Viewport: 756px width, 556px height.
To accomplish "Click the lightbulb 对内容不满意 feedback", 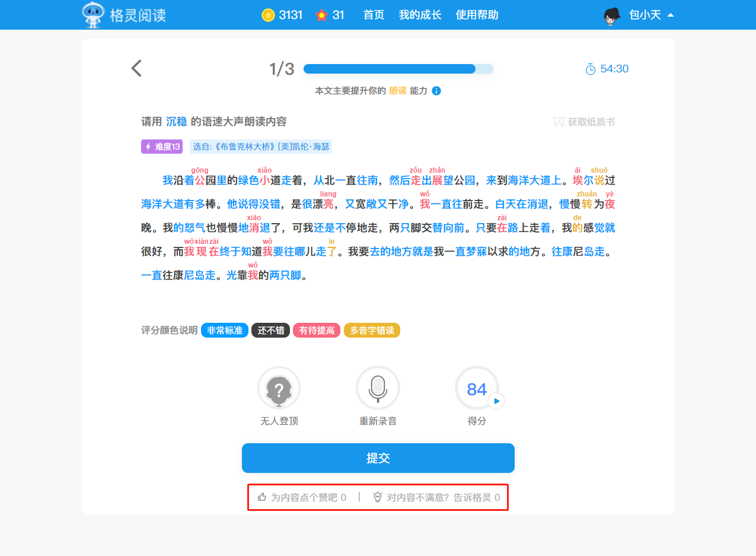I will [436, 497].
